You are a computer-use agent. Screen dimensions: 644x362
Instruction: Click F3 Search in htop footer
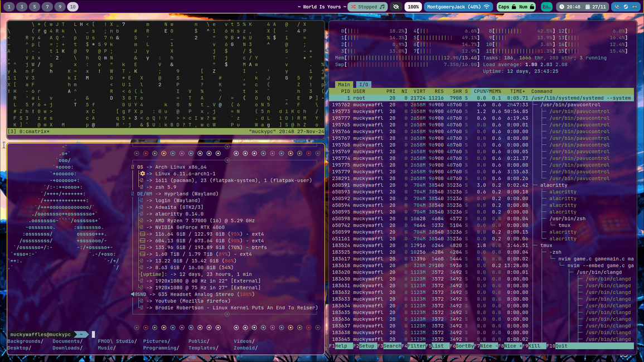pyautogui.click(x=389, y=346)
